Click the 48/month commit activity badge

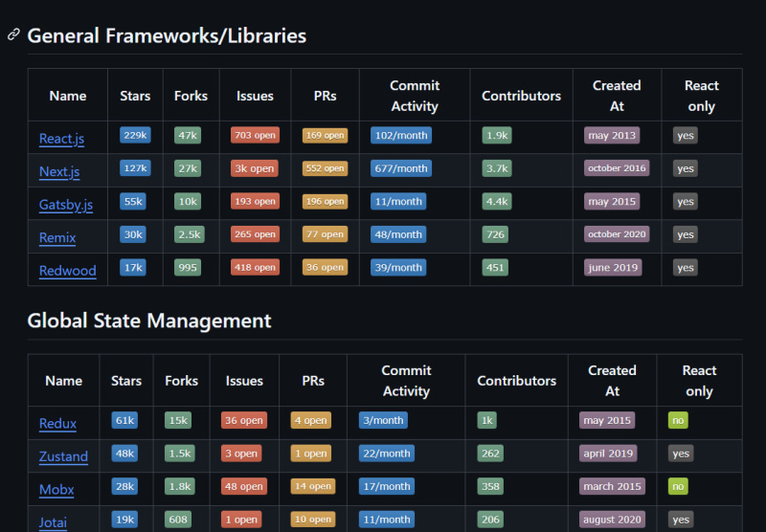point(398,234)
